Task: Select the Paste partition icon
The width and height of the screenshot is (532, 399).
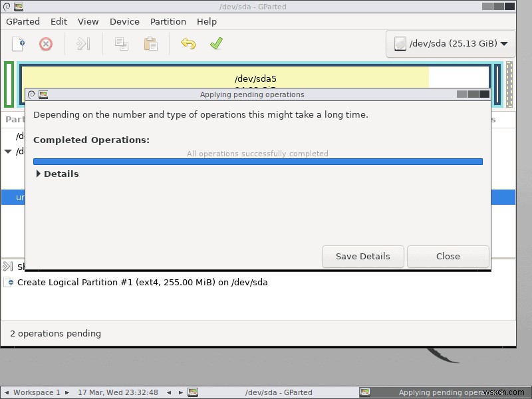Action: coord(150,44)
